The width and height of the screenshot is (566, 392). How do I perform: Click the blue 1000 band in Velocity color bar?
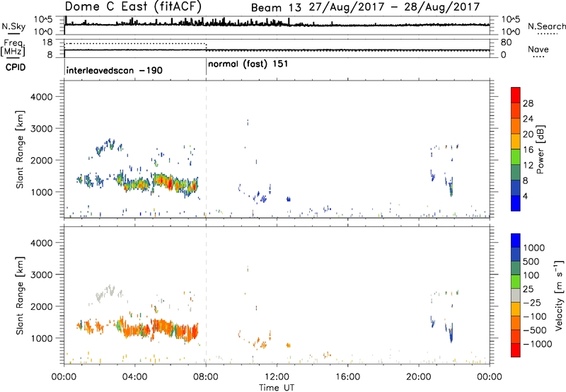coord(516,241)
